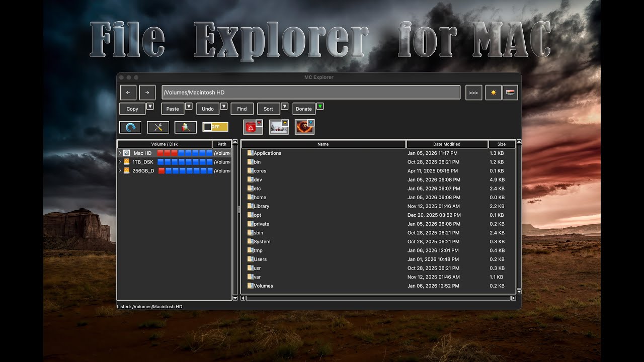This screenshot has height=362, width=644.
Task: Switch theme with the sun icon
Action: [x=494, y=93]
